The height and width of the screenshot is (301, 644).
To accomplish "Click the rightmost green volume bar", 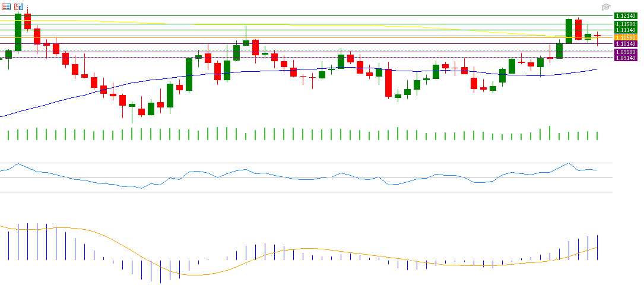I will (x=597, y=136).
